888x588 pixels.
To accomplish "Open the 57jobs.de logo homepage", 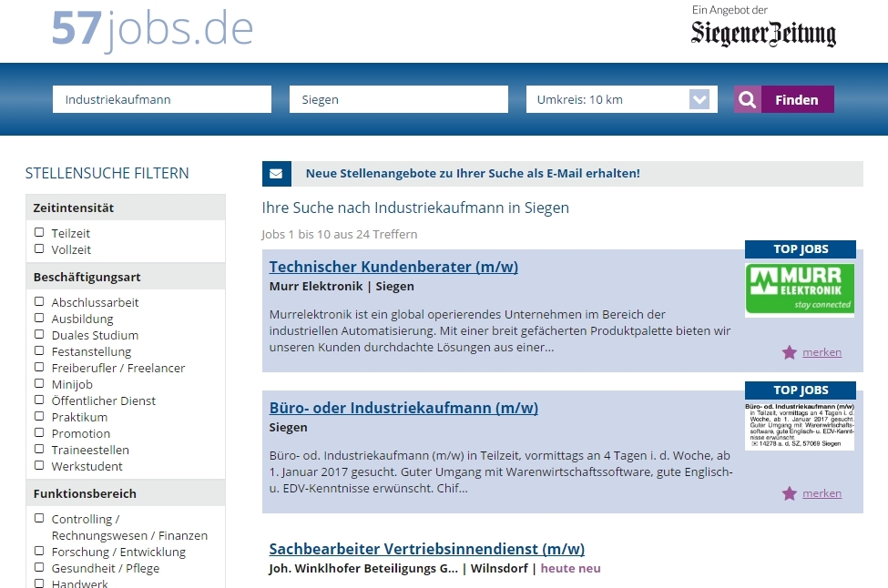I will coord(152,29).
